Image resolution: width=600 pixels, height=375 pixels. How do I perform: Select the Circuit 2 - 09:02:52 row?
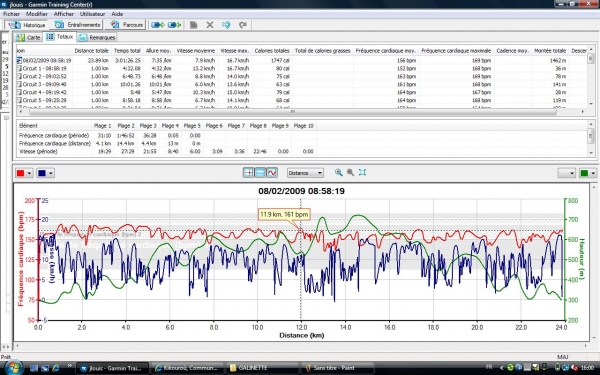pyautogui.click(x=302, y=76)
